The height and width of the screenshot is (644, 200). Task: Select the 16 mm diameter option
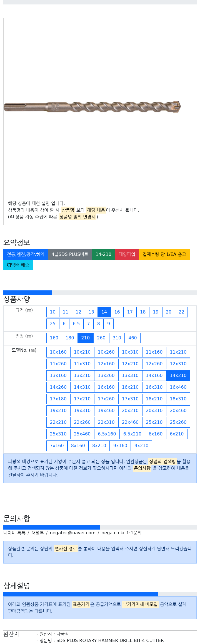pos(117,312)
